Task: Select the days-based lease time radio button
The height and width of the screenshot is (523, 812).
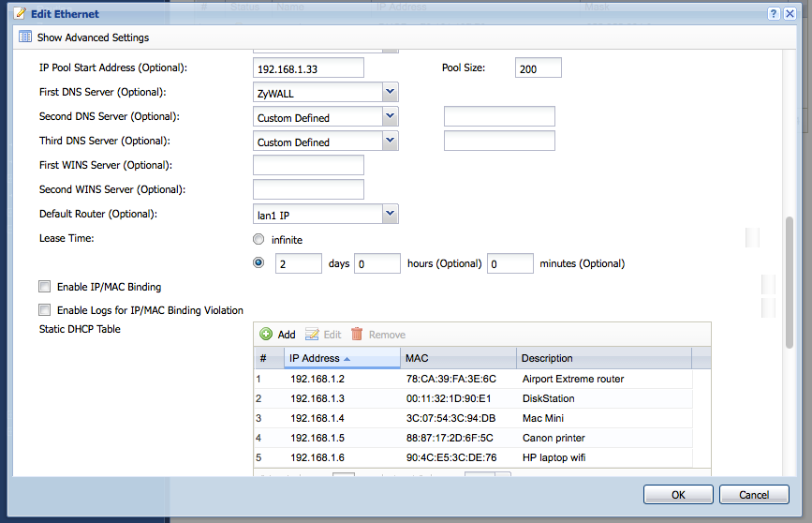Action: pos(259,263)
